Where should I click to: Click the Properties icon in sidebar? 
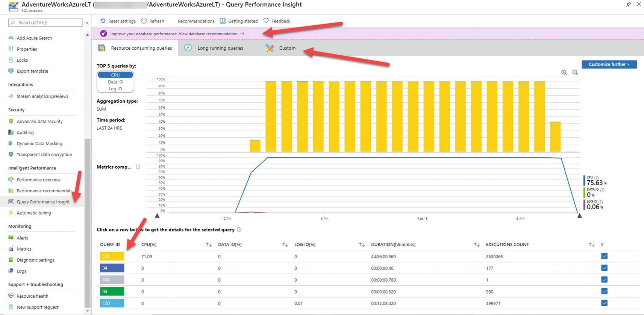(11, 49)
